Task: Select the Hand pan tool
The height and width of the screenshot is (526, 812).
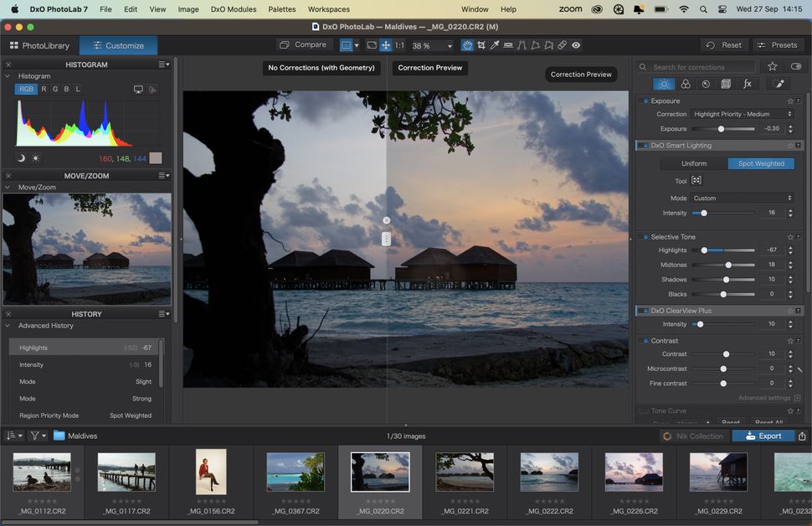Action: (x=466, y=45)
